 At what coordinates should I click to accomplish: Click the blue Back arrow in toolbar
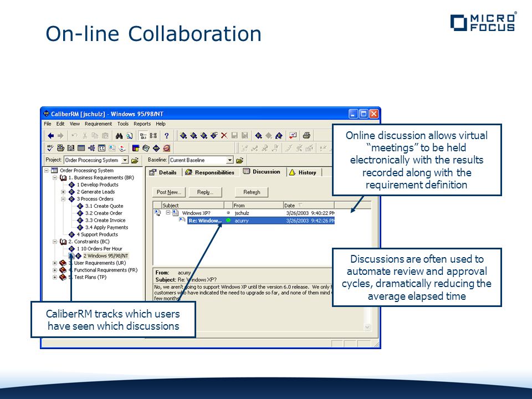pyautogui.click(x=50, y=136)
